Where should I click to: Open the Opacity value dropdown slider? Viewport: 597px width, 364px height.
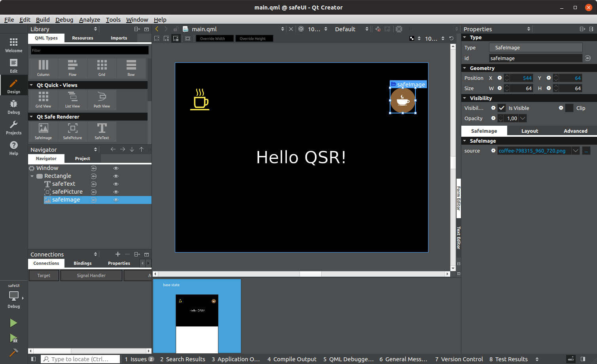click(523, 118)
